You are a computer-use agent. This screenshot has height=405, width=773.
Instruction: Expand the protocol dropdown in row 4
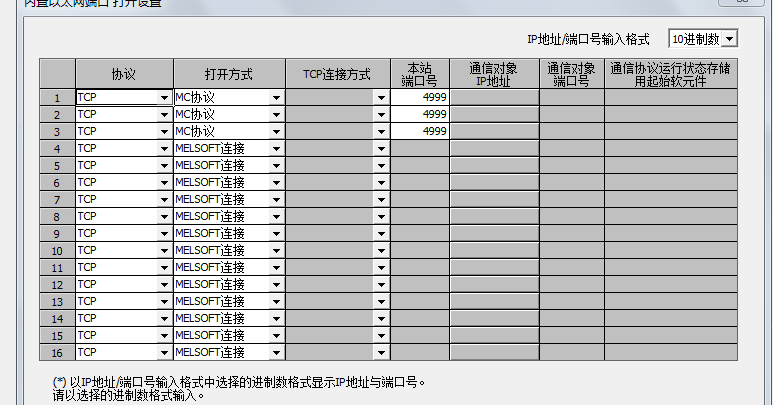164,149
